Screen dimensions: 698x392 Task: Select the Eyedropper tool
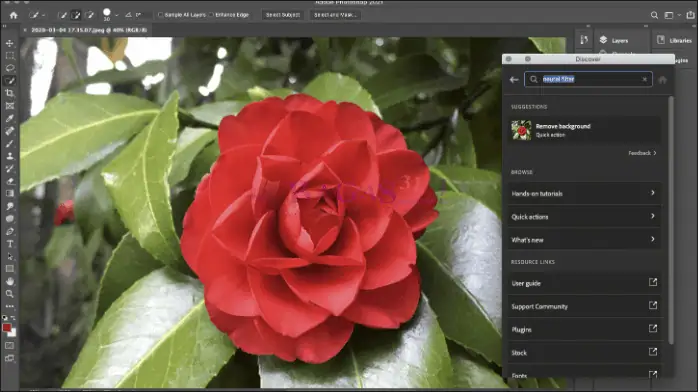pos(9,118)
